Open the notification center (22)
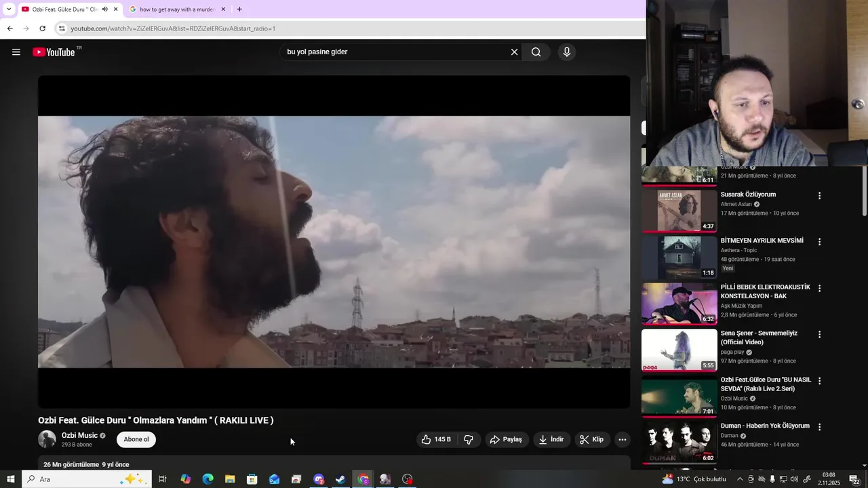This screenshot has height=488, width=868. [856, 479]
